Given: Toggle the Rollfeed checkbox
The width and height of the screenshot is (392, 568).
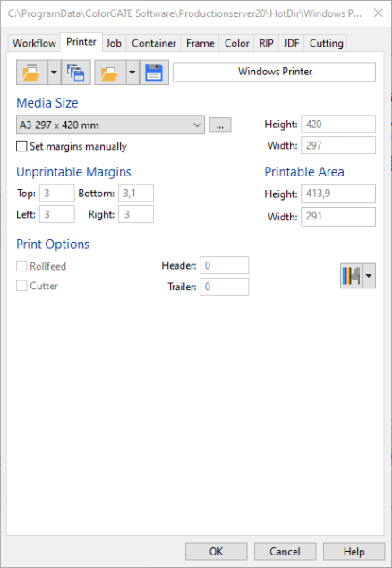Looking at the screenshot, I should click(x=21, y=266).
